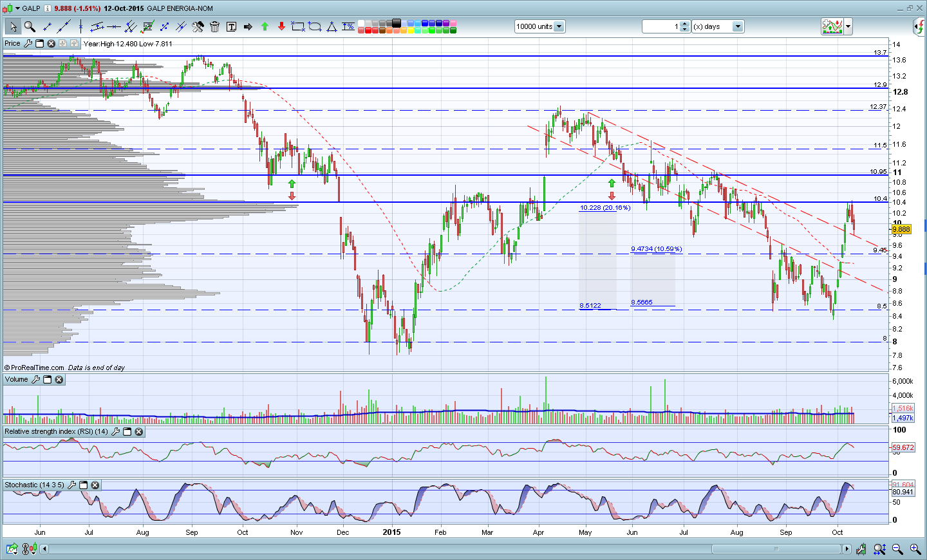Close the RSI indicator panel
This screenshot has width=927, height=560.
138,431
